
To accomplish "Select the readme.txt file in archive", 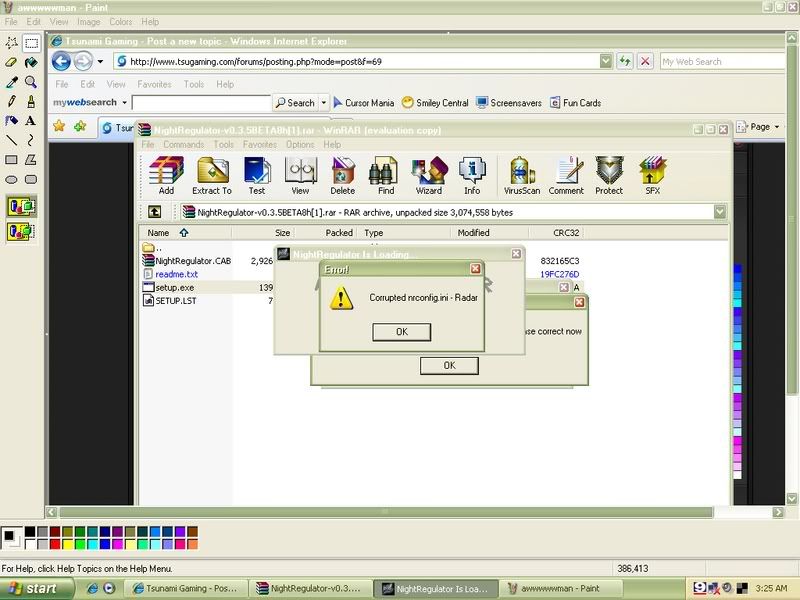I will click(x=176, y=274).
